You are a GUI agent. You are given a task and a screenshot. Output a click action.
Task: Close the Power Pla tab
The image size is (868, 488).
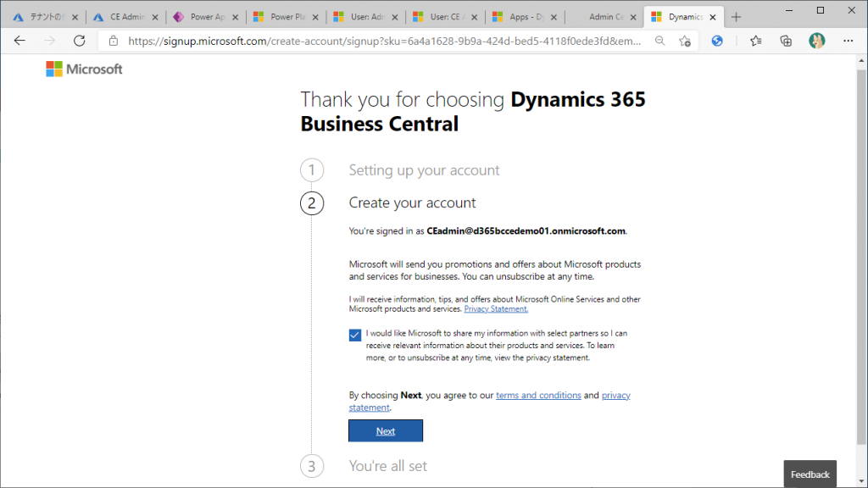pyautogui.click(x=315, y=17)
